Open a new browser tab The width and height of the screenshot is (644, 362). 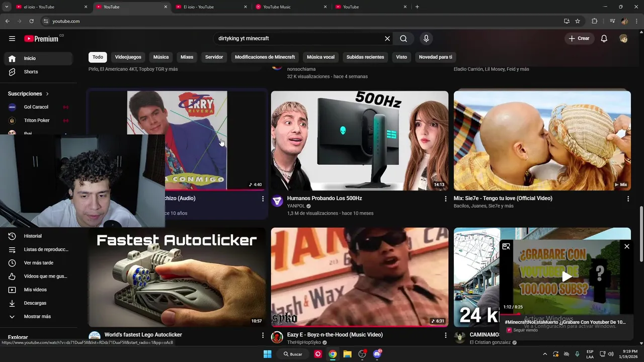pos(417,7)
